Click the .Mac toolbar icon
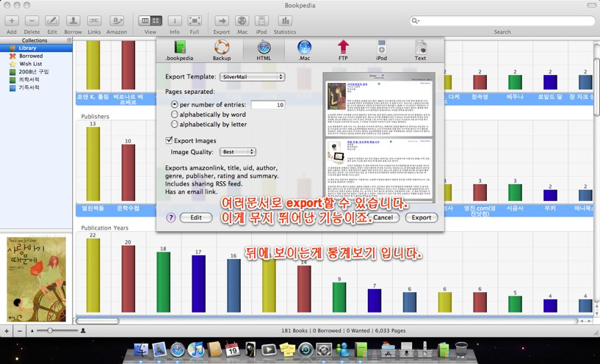The image size is (600, 364). coord(242,21)
